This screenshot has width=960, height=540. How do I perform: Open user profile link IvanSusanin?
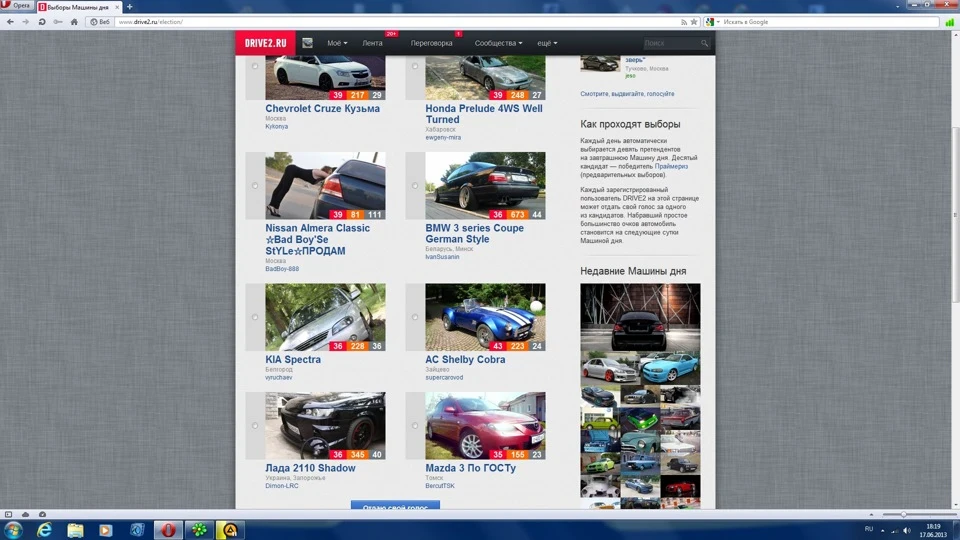pos(442,257)
